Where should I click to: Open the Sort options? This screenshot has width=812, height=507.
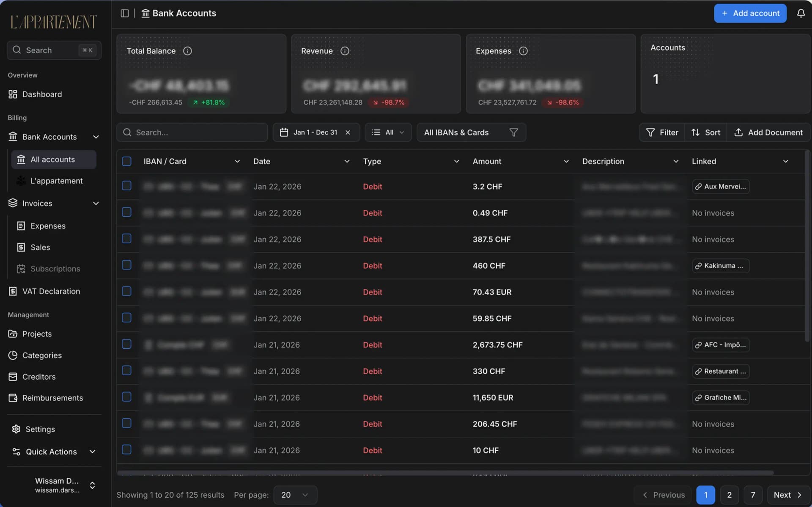705,132
